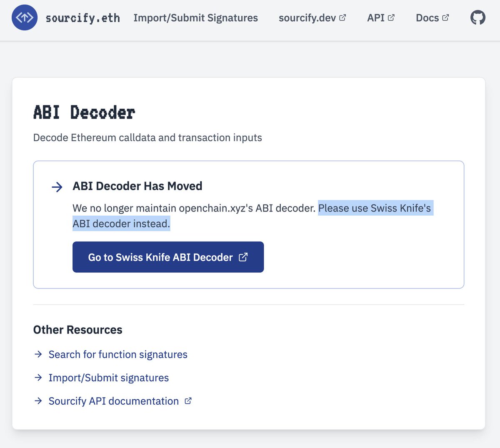Click the ABI Decoder page heading

pyautogui.click(x=84, y=112)
